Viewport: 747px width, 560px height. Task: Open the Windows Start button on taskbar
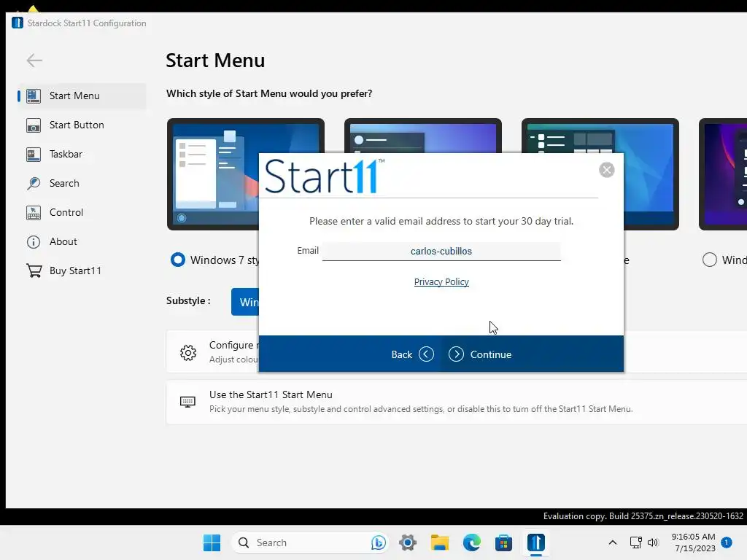click(x=212, y=542)
